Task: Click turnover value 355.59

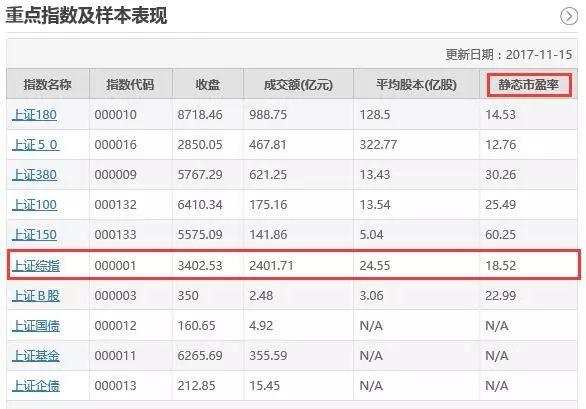Action: pyautogui.click(x=268, y=356)
